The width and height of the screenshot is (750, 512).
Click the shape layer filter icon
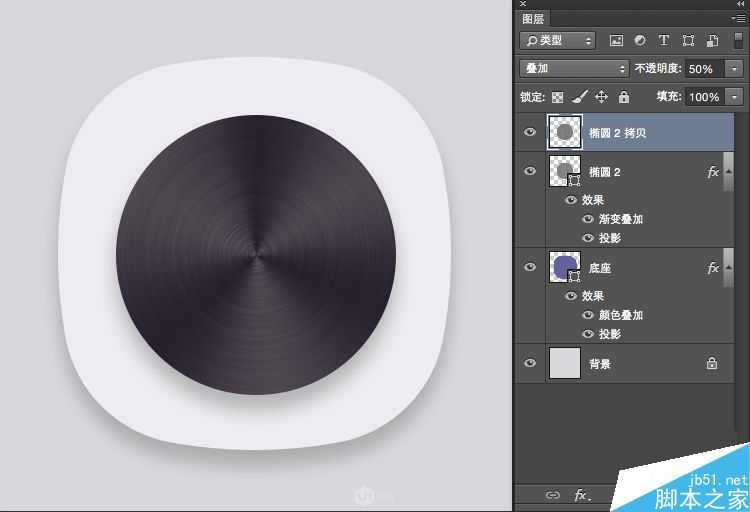point(688,41)
